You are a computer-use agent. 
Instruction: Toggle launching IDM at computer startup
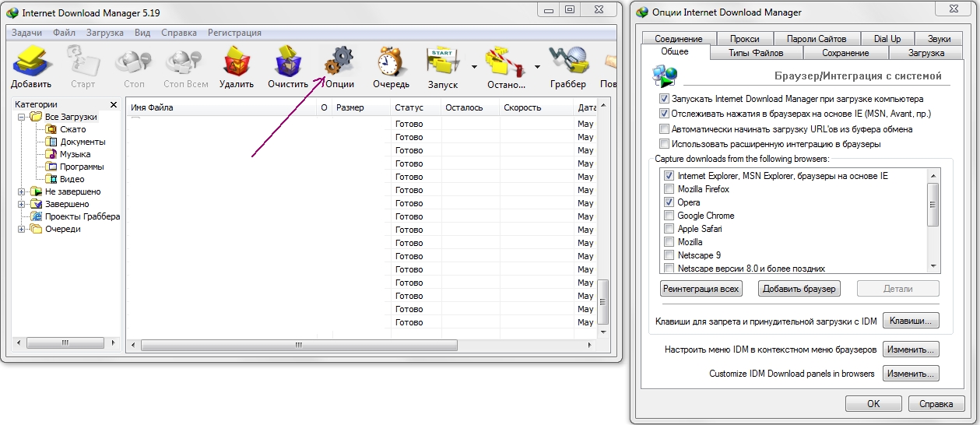coord(664,99)
